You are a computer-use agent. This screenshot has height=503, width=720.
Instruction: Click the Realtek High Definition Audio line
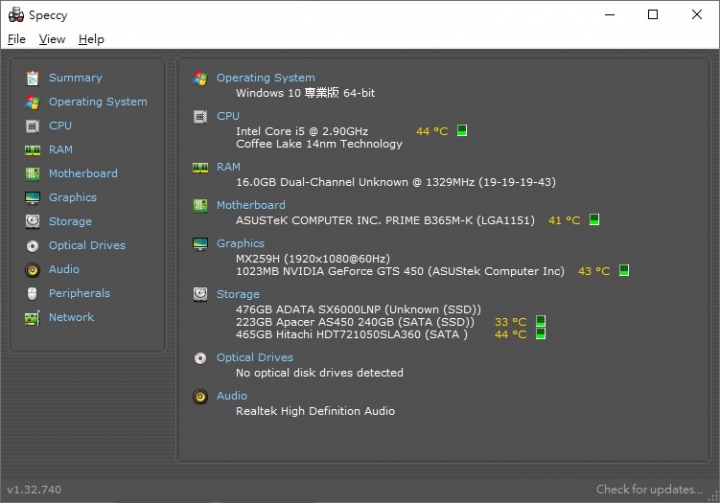point(315,411)
